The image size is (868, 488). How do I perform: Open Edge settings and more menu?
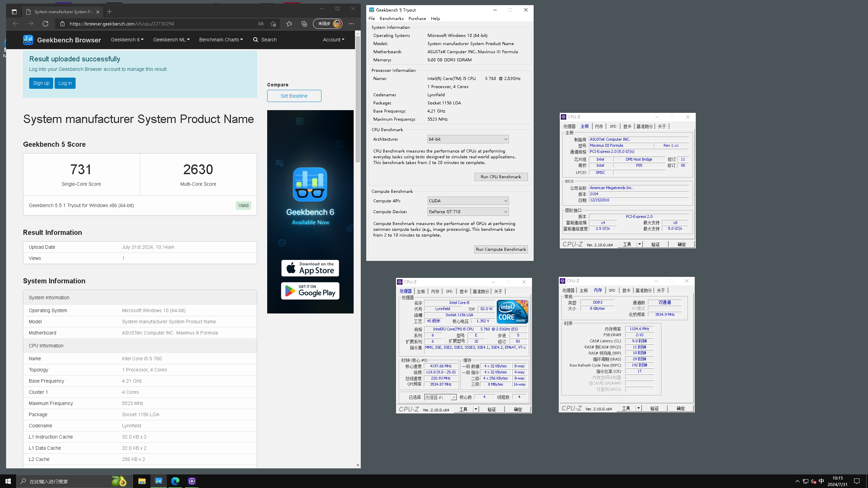[x=351, y=24]
